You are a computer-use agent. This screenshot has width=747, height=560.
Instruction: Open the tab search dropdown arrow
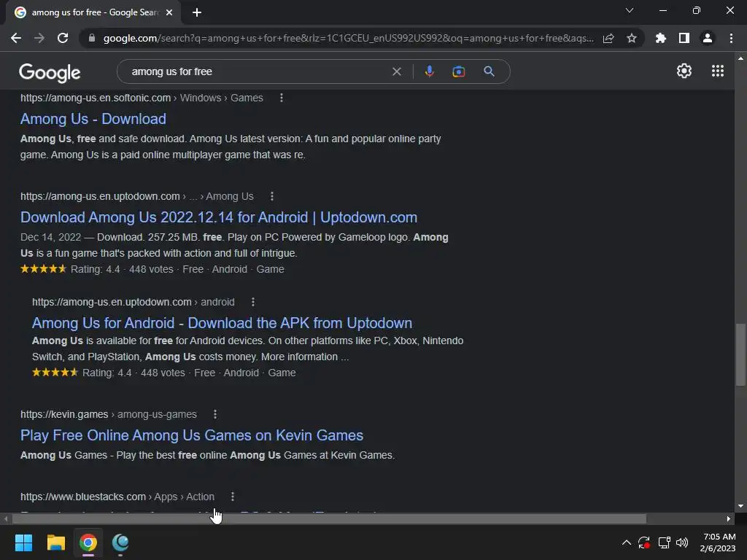pyautogui.click(x=630, y=10)
